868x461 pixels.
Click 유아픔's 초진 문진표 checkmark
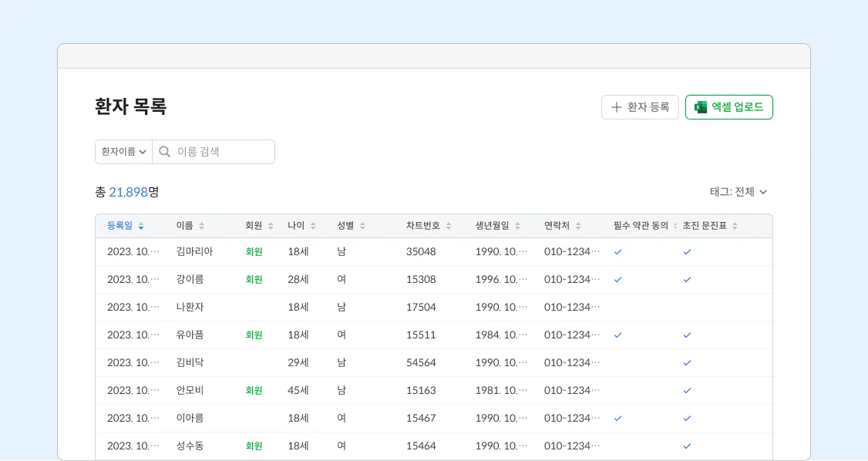pyautogui.click(x=687, y=335)
